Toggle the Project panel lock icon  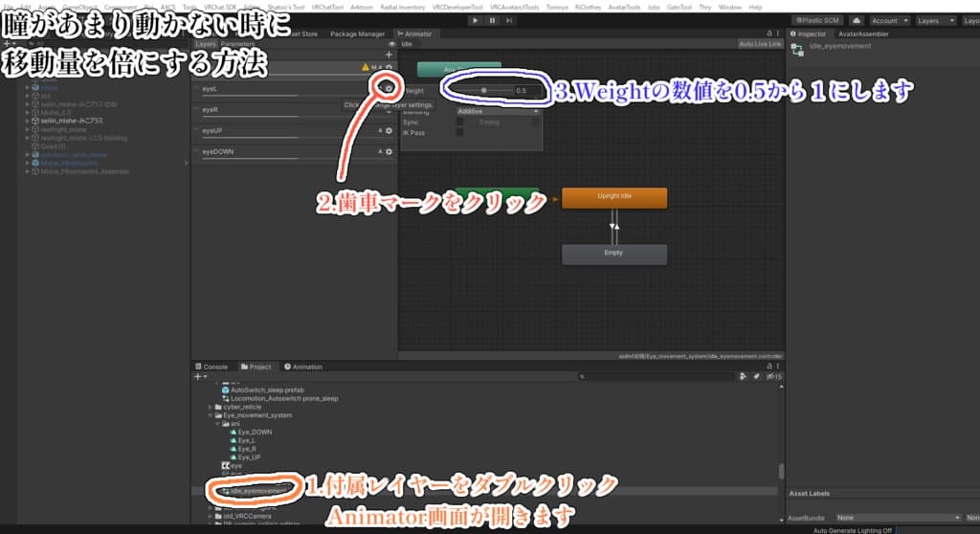[769, 367]
